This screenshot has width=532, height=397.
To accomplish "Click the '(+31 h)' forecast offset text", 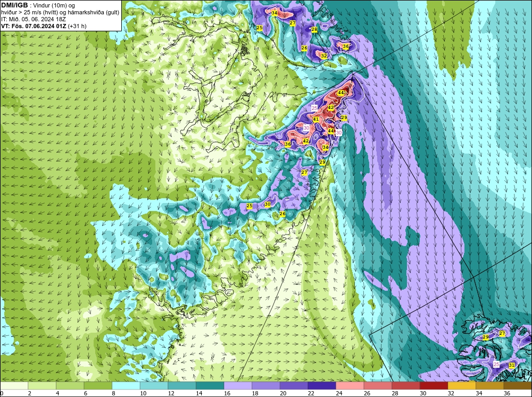I will [x=77, y=26].
